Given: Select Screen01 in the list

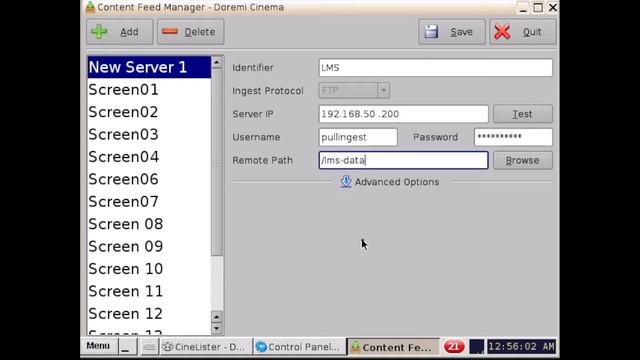Looking at the screenshot, I should click(x=149, y=90).
